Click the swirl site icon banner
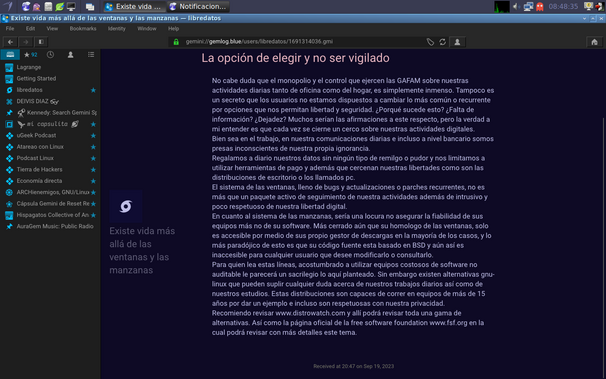 (126, 206)
